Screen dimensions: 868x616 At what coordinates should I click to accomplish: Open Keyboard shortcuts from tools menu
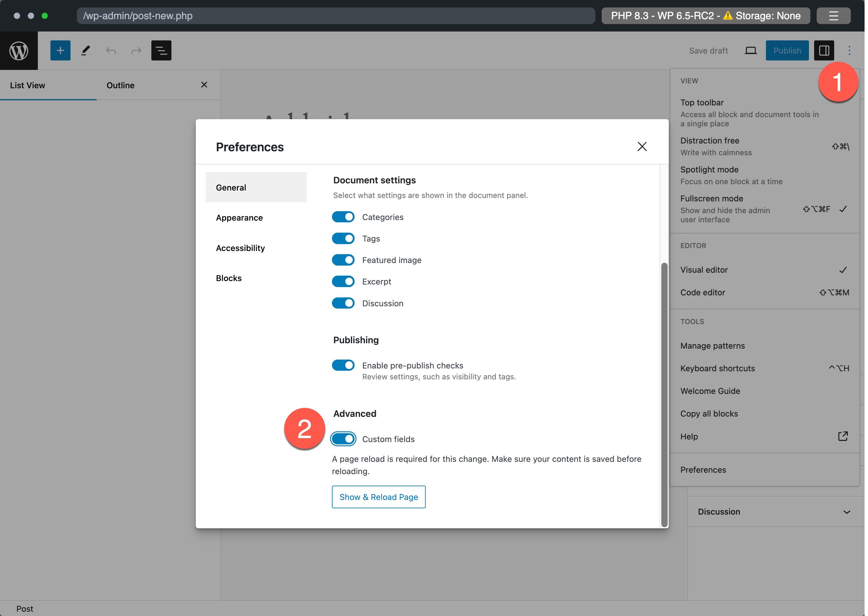click(x=717, y=368)
